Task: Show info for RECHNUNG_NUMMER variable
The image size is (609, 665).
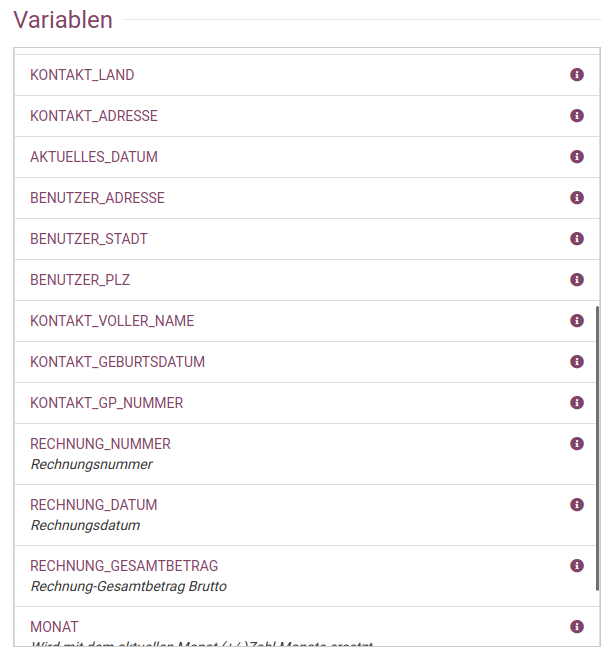Action: [x=577, y=444]
